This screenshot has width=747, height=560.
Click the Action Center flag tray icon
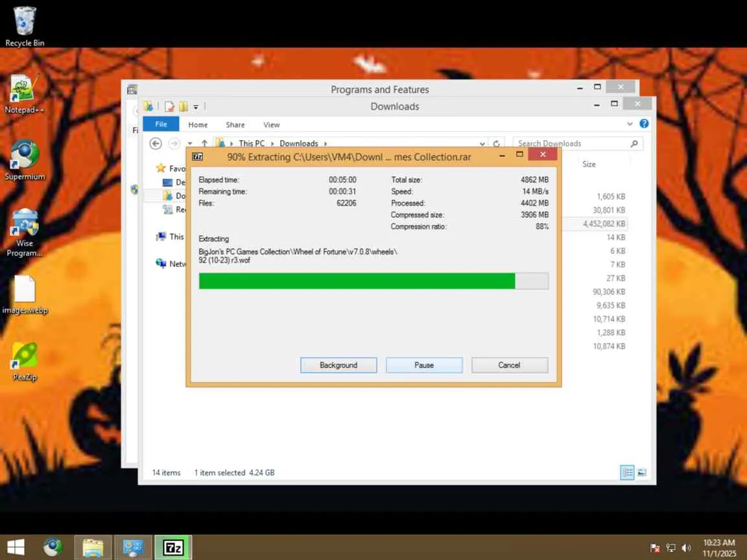pyautogui.click(x=655, y=548)
